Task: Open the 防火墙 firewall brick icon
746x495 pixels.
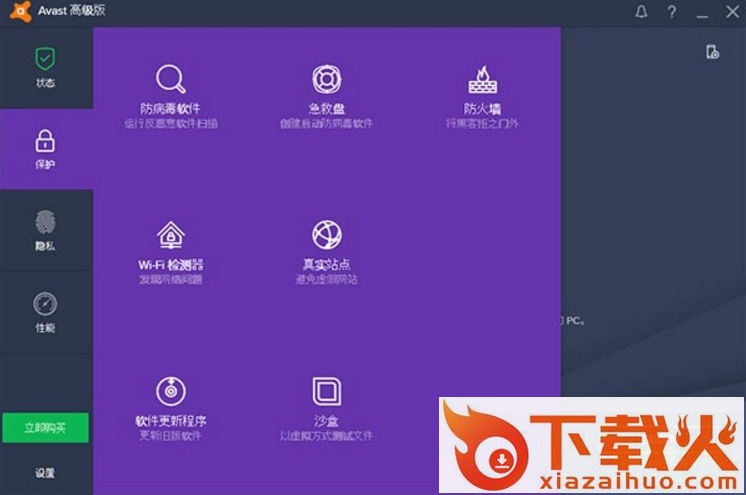Action: point(482,79)
